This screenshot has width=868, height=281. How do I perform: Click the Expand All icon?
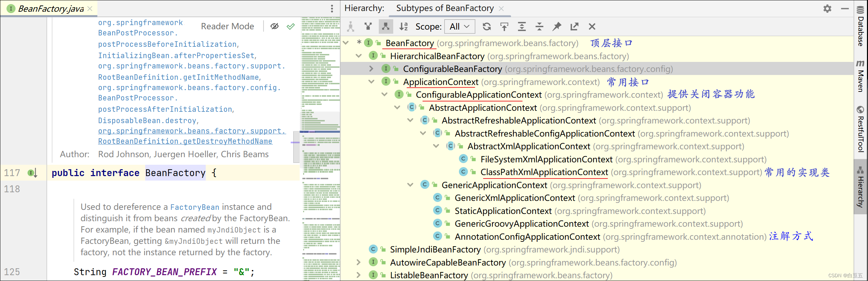click(x=522, y=26)
